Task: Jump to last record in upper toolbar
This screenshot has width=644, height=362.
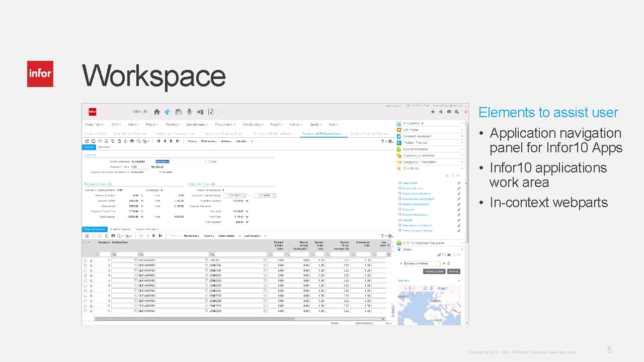Action: tap(177, 141)
